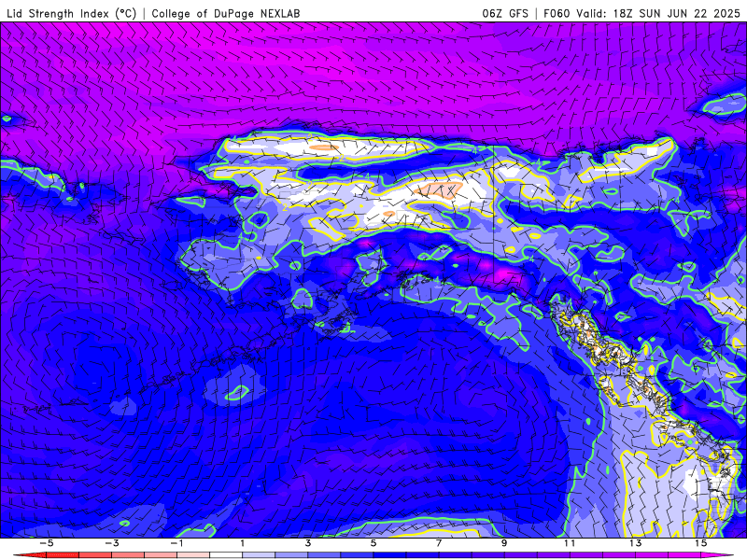Select the 5 color scale label
The width and height of the screenshot is (747, 560).
pyautogui.click(x=373, y=543)
